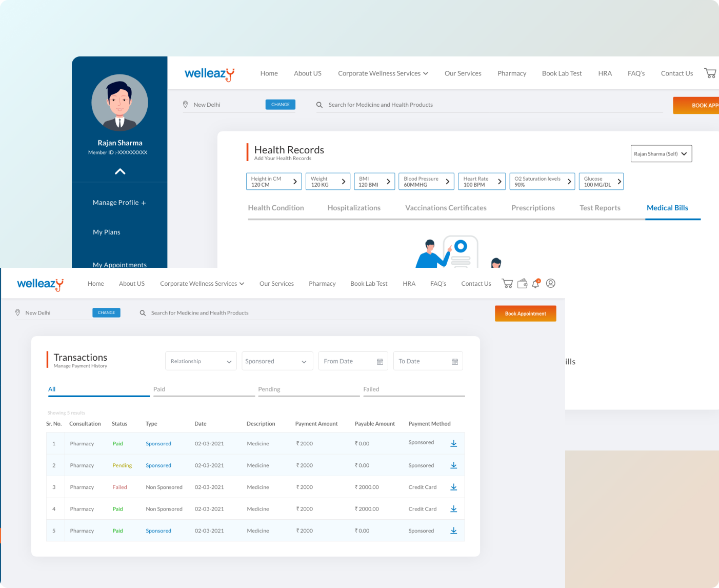Image resolution: width=719 pixels, height=588 pixels.
Task: Expand Manage Profile in sidebar
Action: (119, 203)
